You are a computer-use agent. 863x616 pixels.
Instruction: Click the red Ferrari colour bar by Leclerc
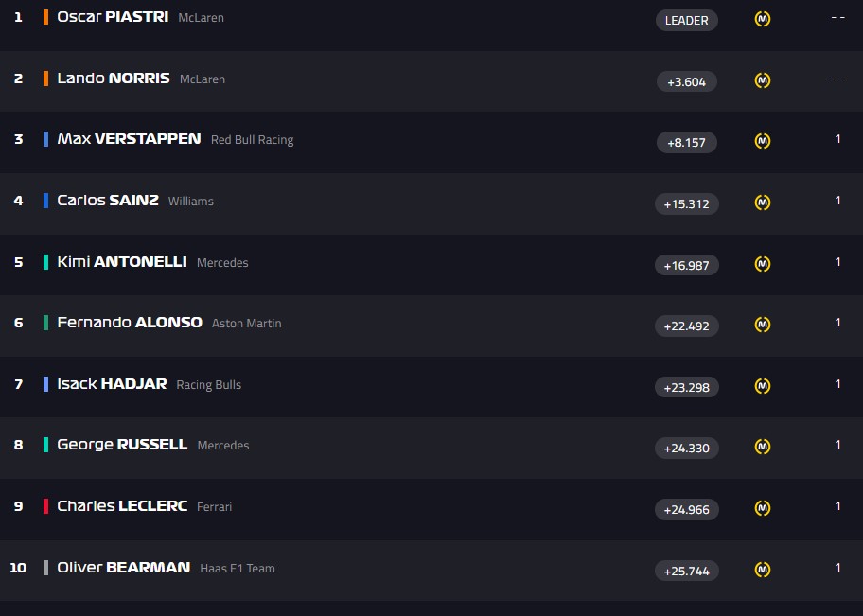tap(45, 506)
